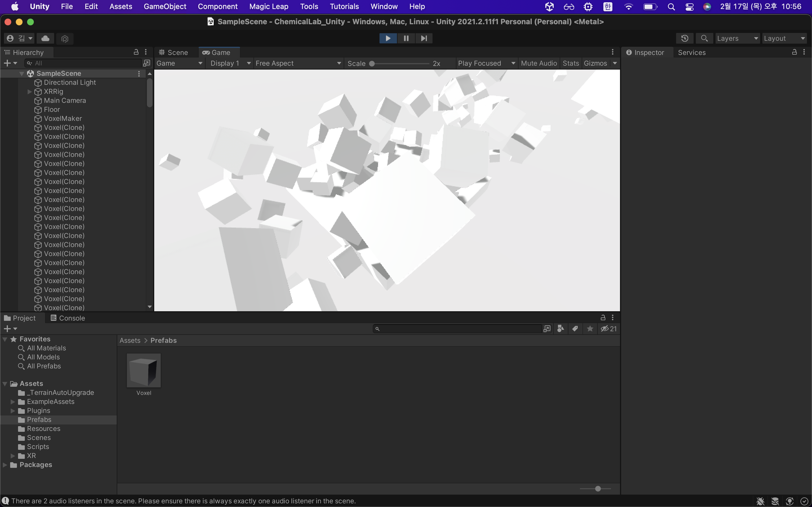Select the Voxel prefab thumbnail

tap(144, 370)
